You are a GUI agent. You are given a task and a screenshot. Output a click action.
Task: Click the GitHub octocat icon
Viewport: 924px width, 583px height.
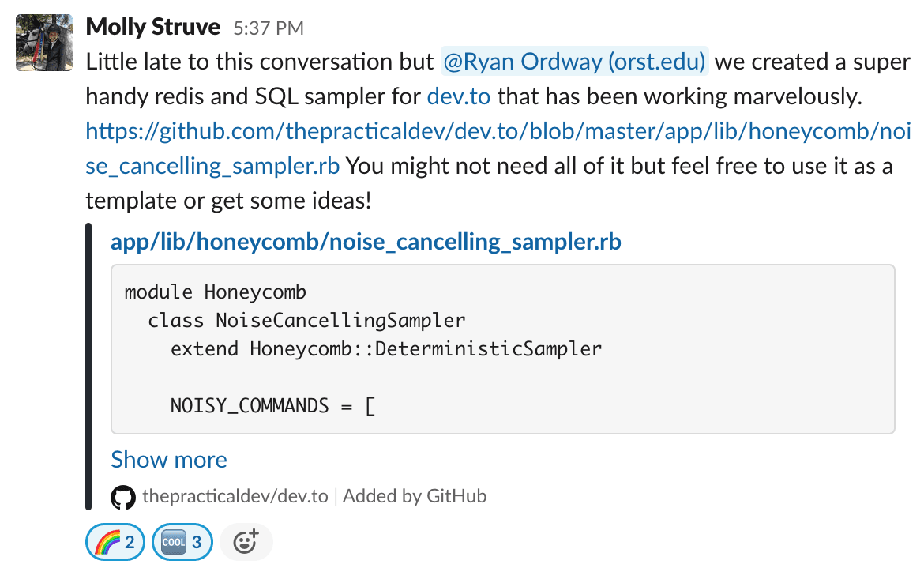(122, 497)
